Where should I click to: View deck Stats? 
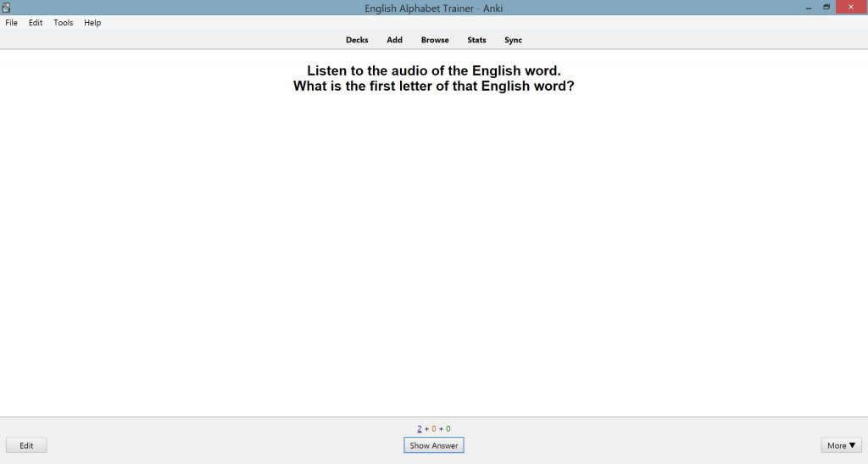pos(476,40)
